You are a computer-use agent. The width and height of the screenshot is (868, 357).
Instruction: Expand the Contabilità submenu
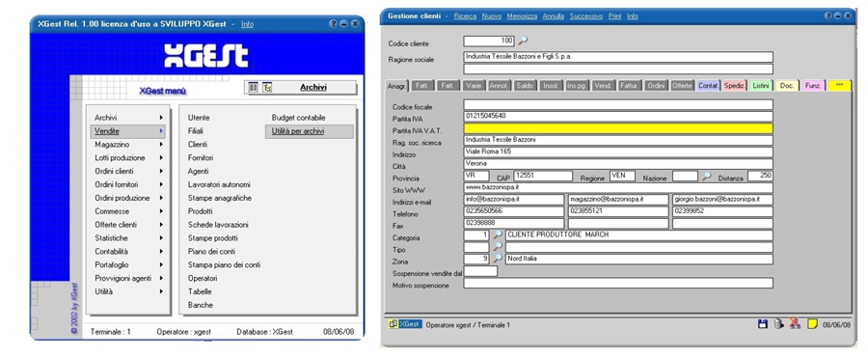tap(161, 251)
